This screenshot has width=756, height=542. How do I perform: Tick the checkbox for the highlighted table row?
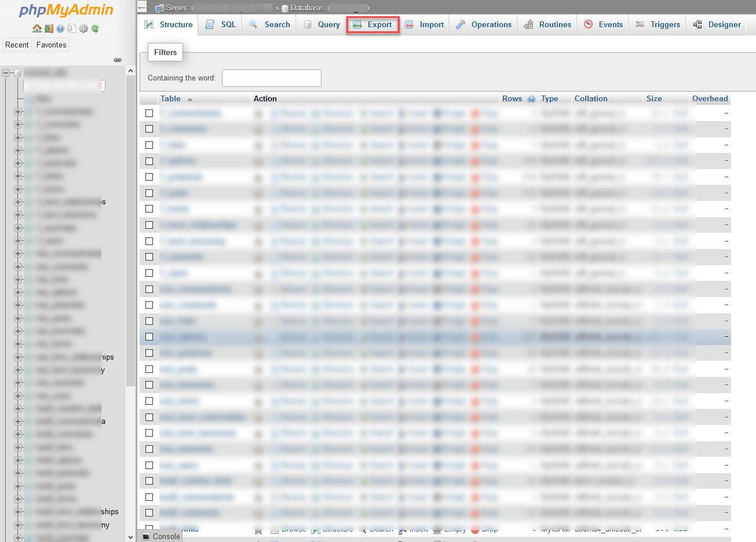[149, 336]
